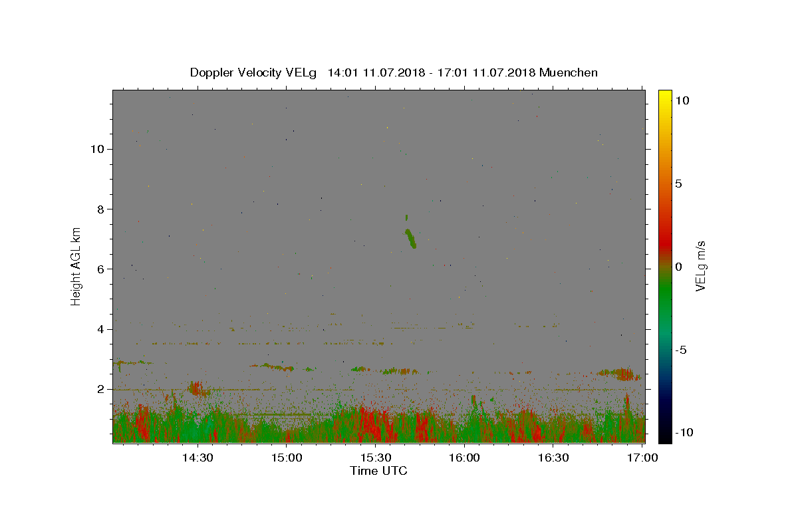Click the 15:30 time axis label

(x=376, y=458)
